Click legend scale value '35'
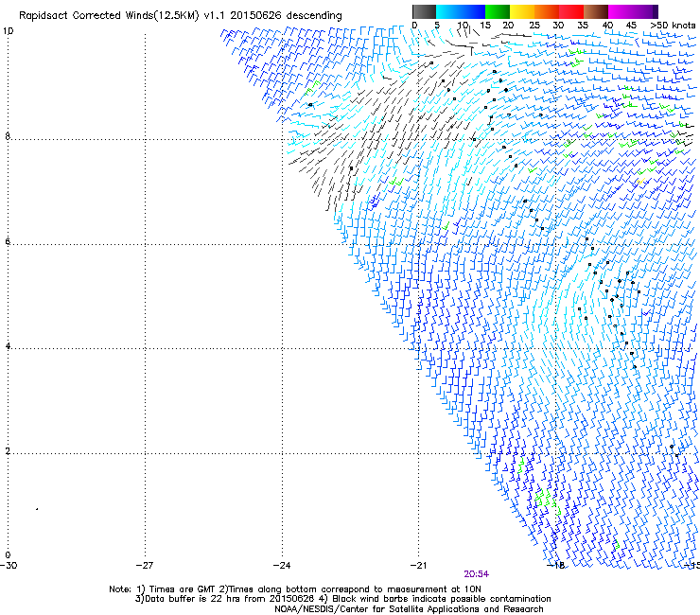 [x=583, y=26]
